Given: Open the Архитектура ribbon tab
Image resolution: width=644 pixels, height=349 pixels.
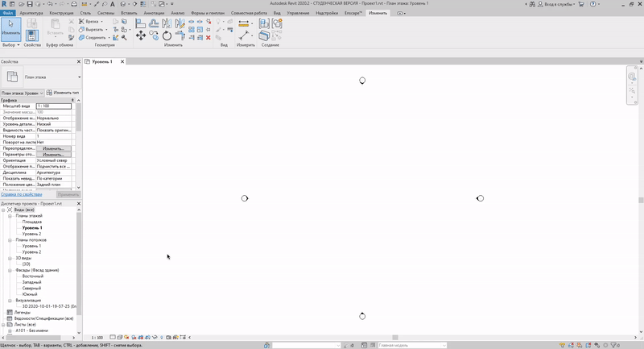Looking at the screenshot, I should click(x=31, y=13).
